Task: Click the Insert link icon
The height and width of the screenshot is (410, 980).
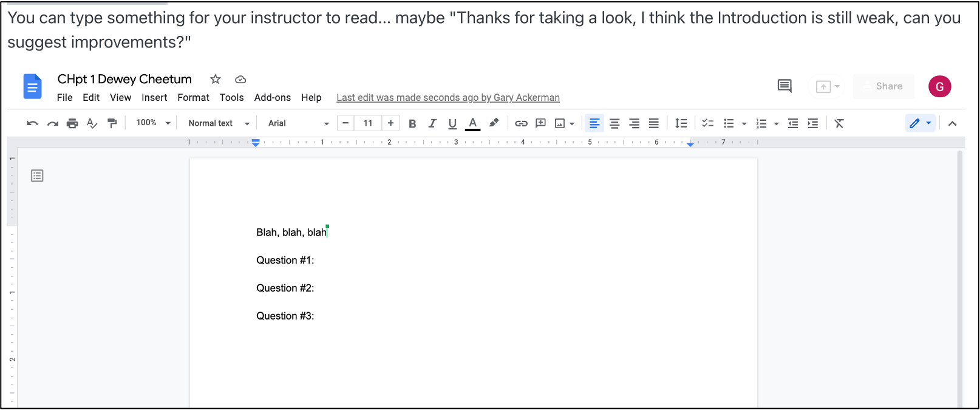Action: point(521,123)
